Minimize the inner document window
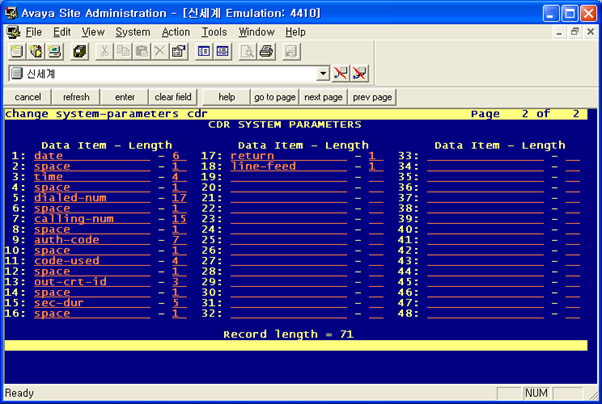This screenshot has height=404, width=602. (559, 32)
